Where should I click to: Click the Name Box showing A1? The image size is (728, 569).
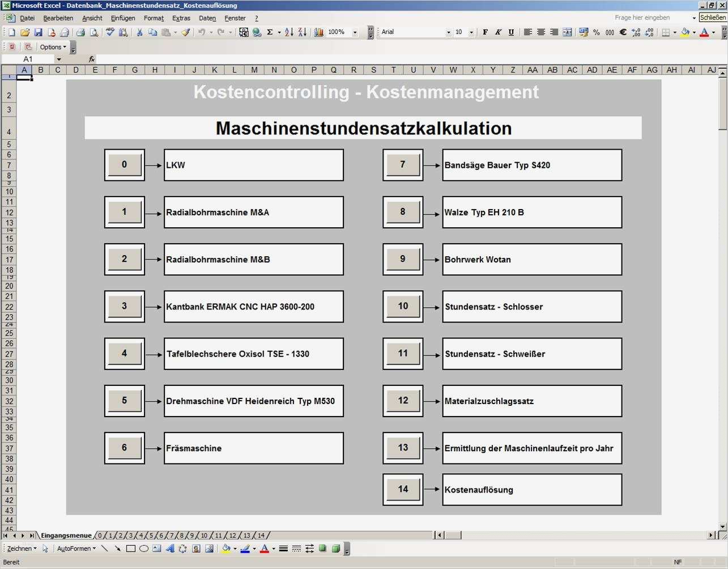click(x=28, y=59)
